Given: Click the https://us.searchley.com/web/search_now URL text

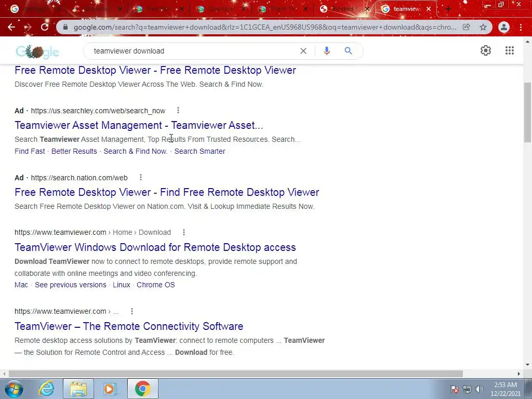Looking at the screenshot, I should pyautogui.click(x=98, y=111).
